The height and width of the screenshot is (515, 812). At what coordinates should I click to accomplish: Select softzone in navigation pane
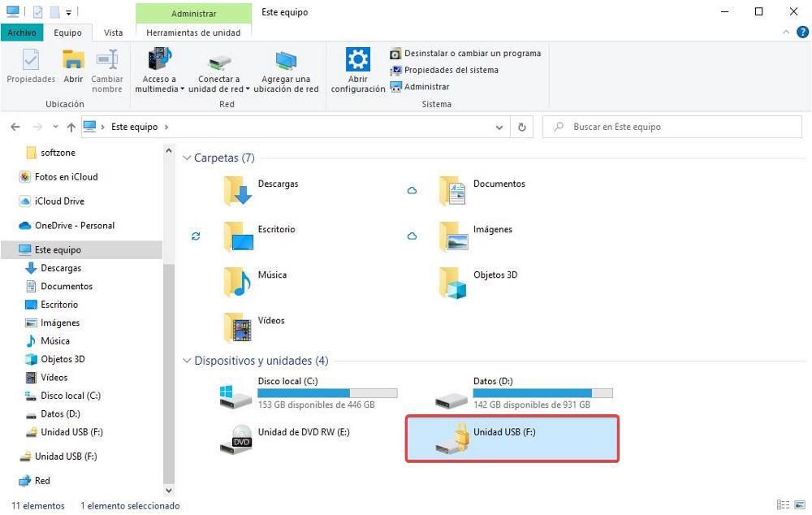50,153
